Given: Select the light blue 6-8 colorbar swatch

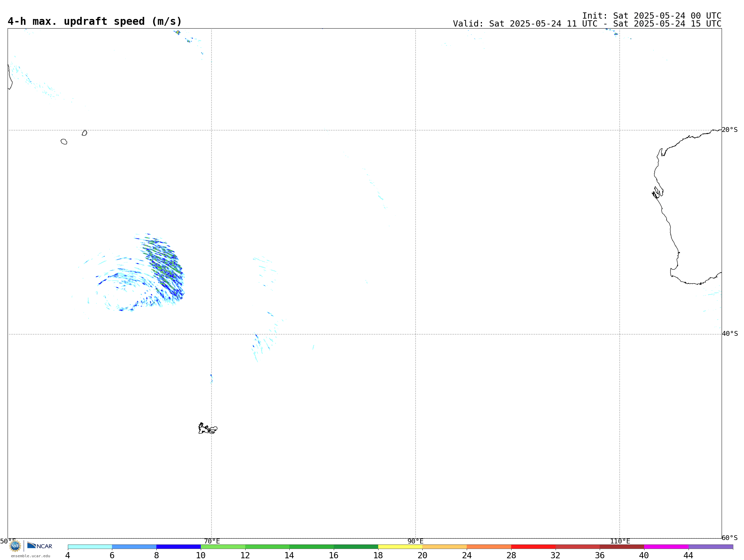Looking at the screenshot, I should pyautogui.click(x=134, y=547).
